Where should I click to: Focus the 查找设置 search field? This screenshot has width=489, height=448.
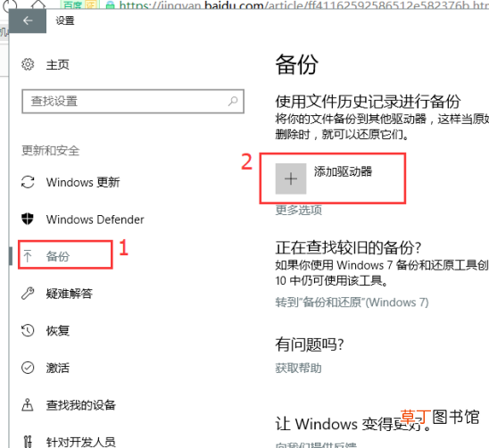133,102
